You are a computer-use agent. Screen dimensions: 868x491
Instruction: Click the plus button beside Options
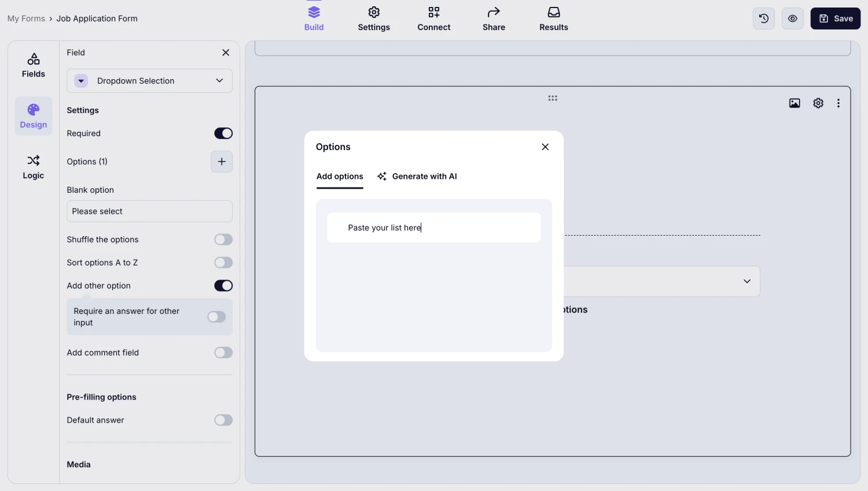click(222, 162)
